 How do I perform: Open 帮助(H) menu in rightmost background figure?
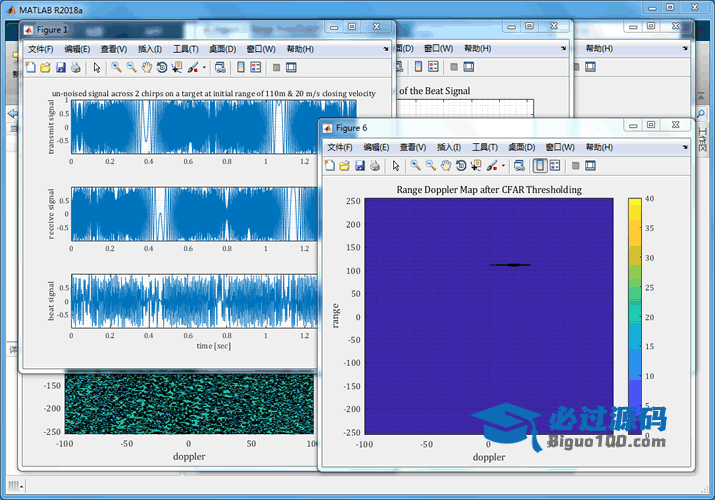[x=599, y=48]
